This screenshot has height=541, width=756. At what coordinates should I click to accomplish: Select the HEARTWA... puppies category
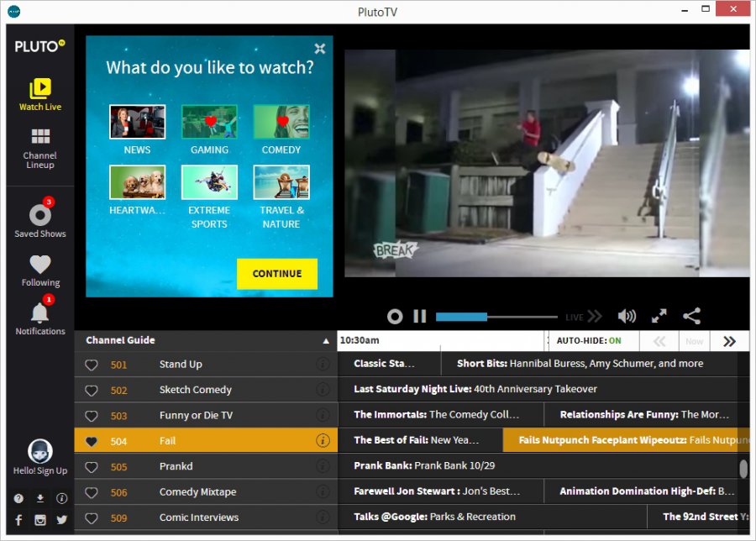[x=138, y=182]
